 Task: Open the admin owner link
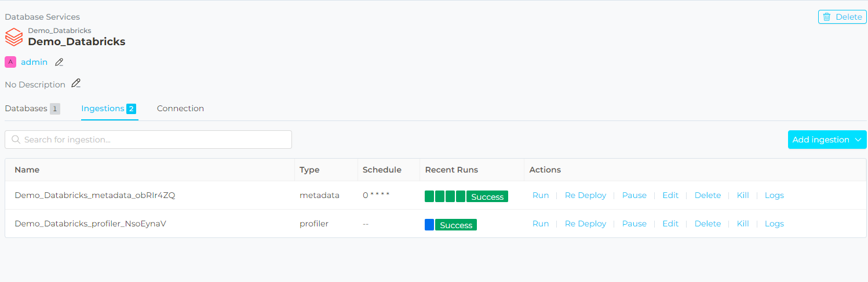(x=34, y=62)
